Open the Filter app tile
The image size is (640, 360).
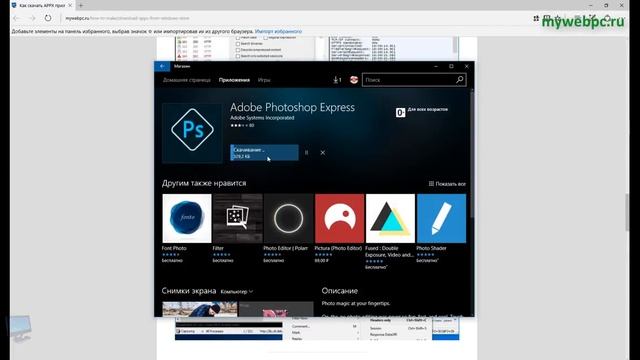point(238,218)
